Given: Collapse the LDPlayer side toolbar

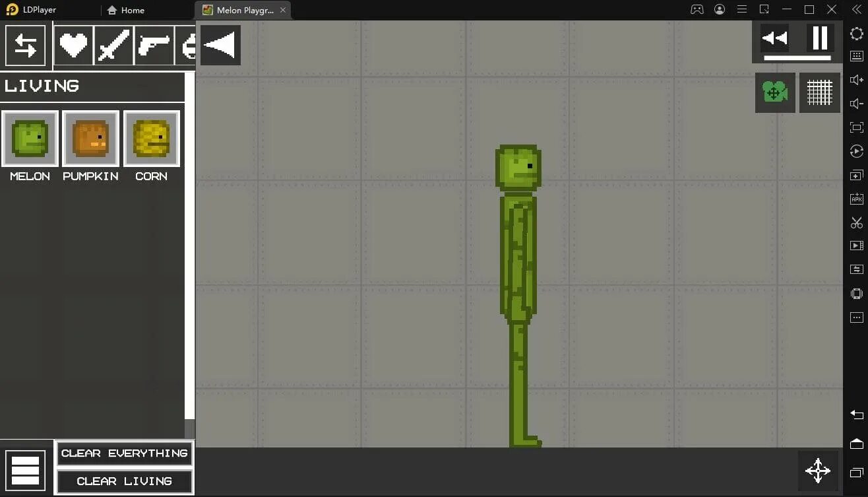Looking at the screenshot, I should [857, 9].
